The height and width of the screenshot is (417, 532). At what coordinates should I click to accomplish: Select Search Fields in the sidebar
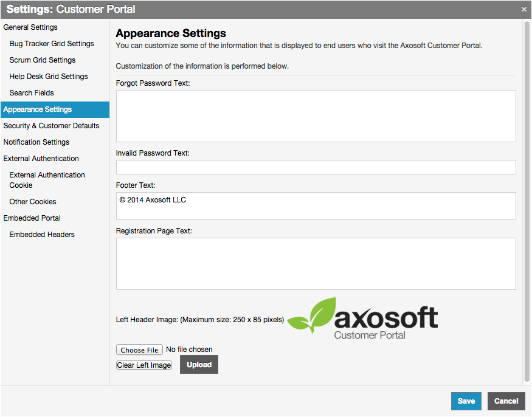pyautogui.click(x=32, y=93)
